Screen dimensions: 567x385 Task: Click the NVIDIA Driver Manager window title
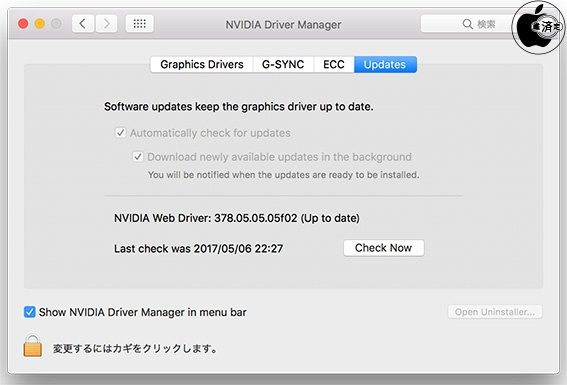coord(283,25)
